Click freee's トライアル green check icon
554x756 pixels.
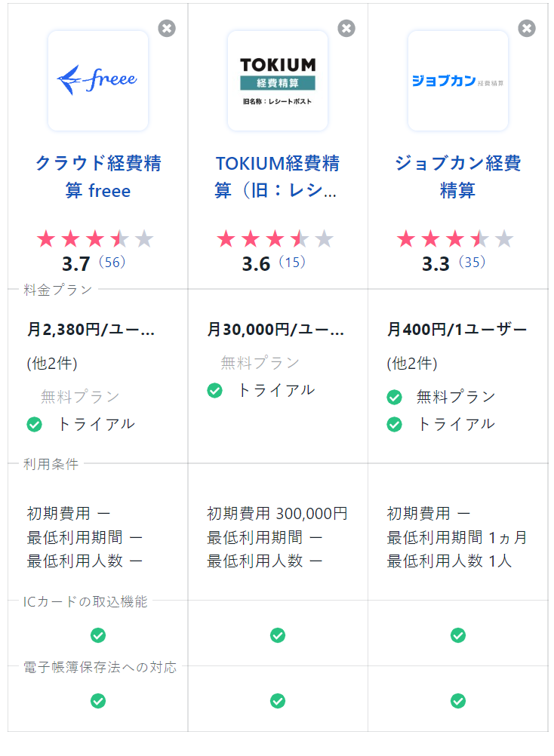click(x=35, y=424)
